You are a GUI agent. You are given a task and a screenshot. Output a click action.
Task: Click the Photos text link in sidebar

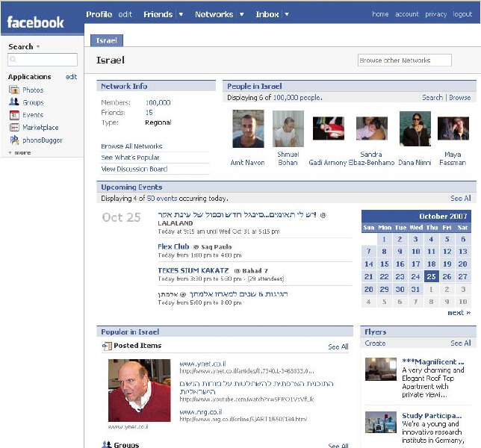tap(33, 90)
